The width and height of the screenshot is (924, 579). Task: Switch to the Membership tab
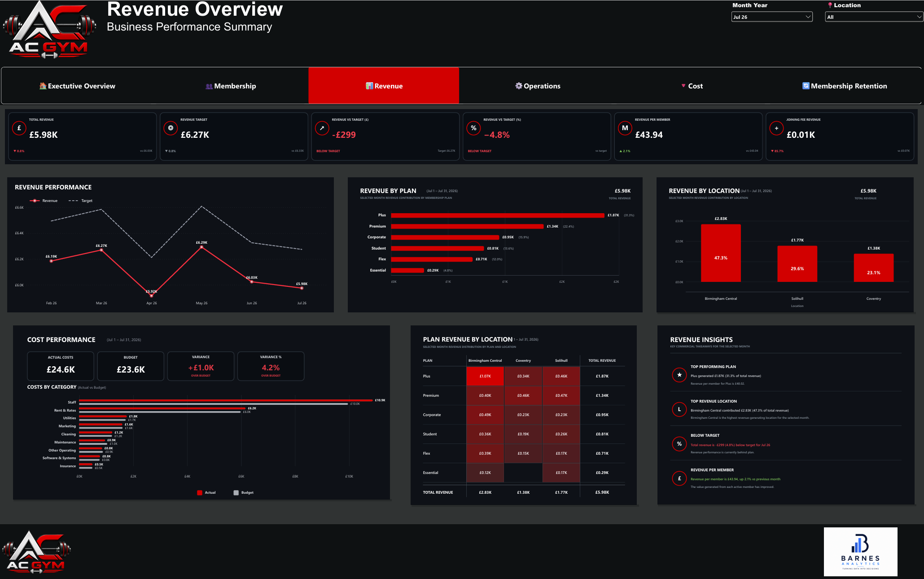231,86
